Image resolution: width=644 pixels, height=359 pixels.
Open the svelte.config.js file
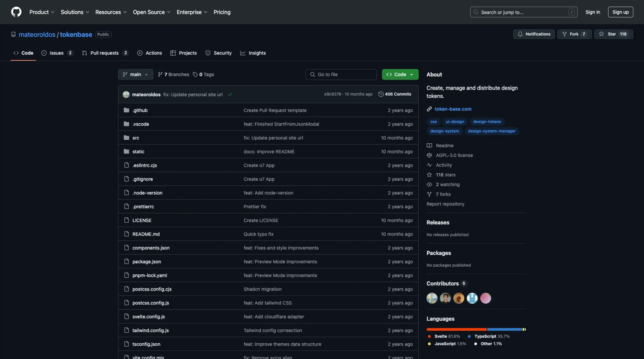point(148,316)
